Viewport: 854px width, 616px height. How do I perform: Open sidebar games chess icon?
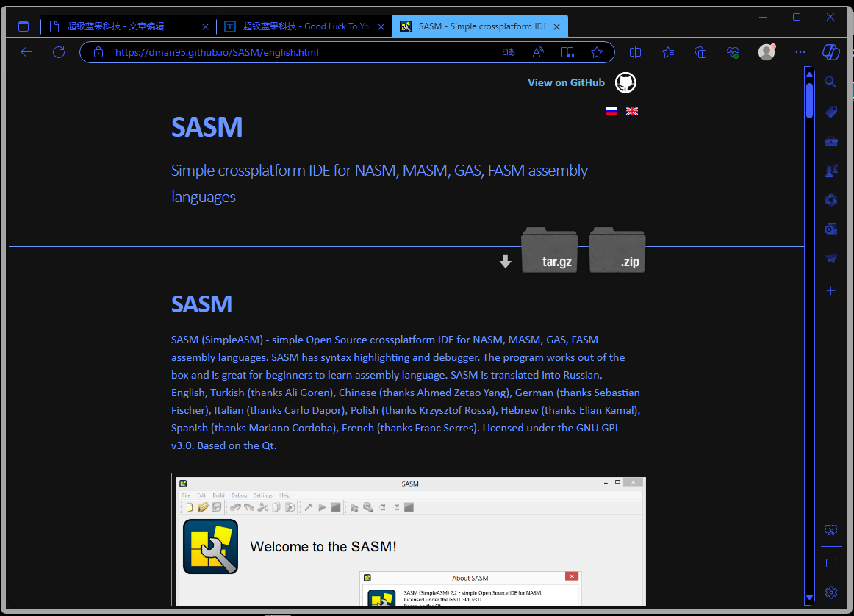point(831,171)
